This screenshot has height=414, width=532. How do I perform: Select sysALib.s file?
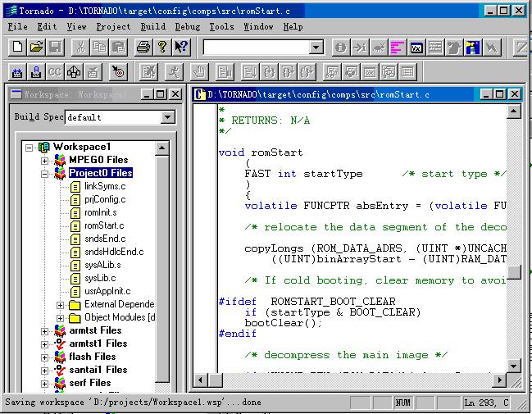tap(102, 265)
